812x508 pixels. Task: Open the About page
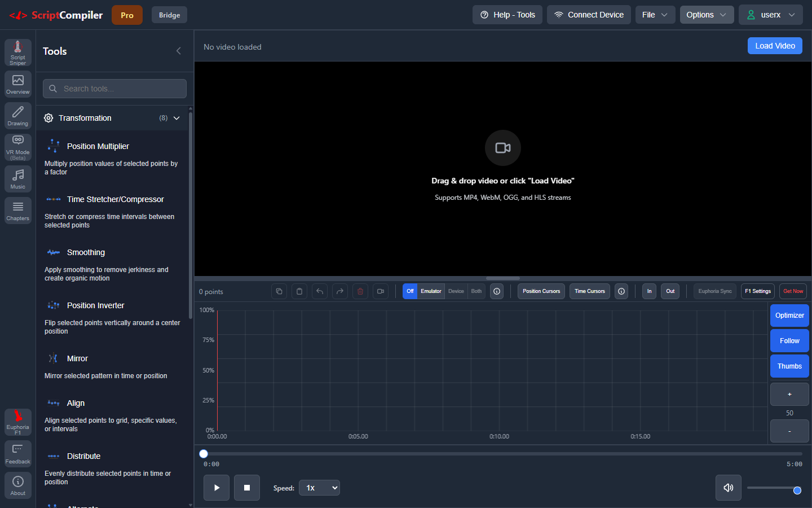tap(18, 485)
